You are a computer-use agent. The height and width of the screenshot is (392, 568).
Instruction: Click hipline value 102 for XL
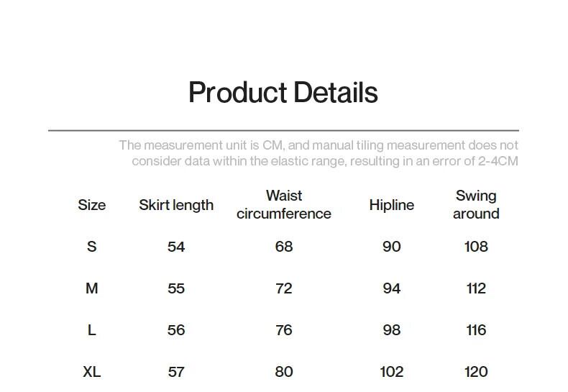coord(391,372)
